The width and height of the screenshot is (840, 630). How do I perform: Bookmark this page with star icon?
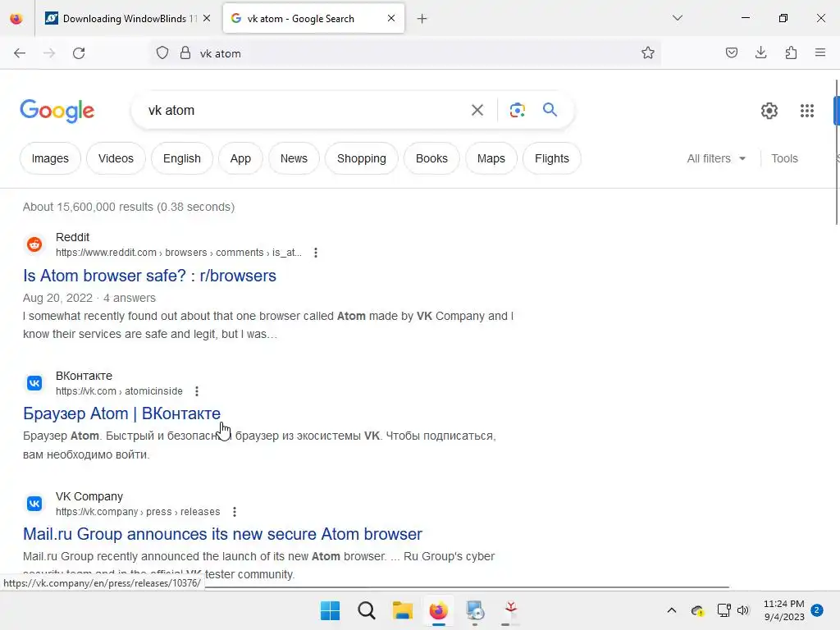[648, 53]
